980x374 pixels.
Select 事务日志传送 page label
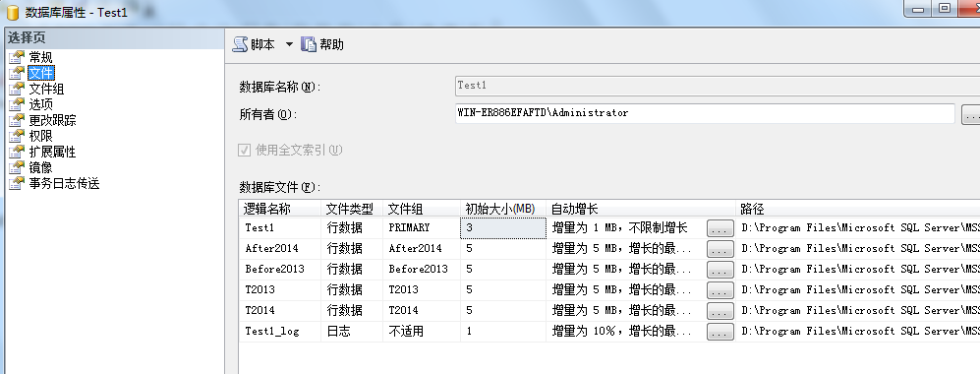click(64, 183)
